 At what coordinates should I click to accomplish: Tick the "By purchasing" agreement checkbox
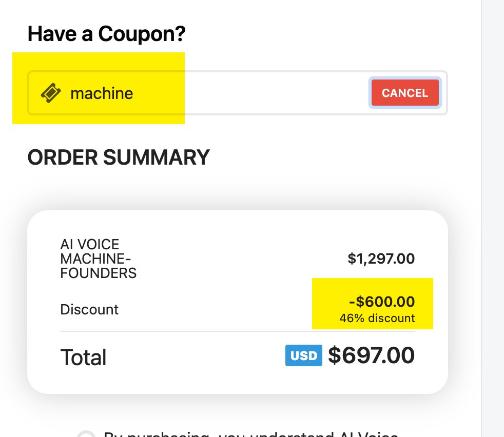coord(85,434)
